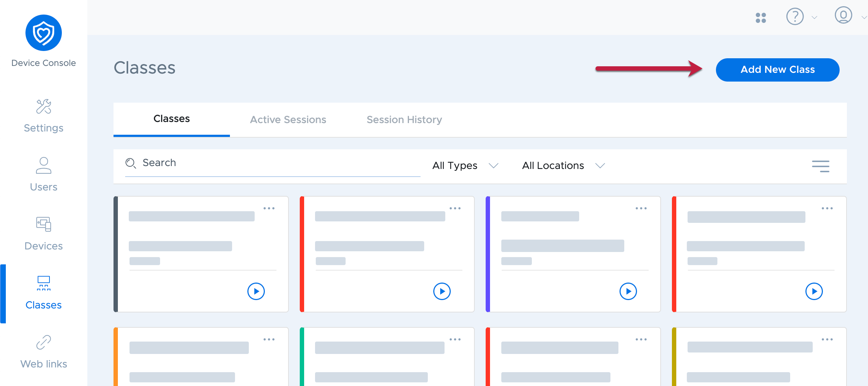Open the orange-striped class card
The image size is (868, 386).
click(201, 357)
